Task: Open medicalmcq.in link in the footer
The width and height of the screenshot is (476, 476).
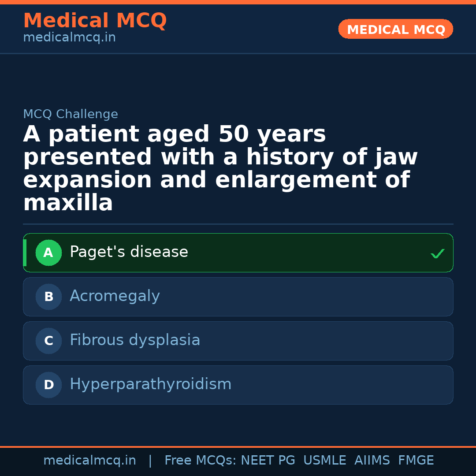Action: pos(89,461)
